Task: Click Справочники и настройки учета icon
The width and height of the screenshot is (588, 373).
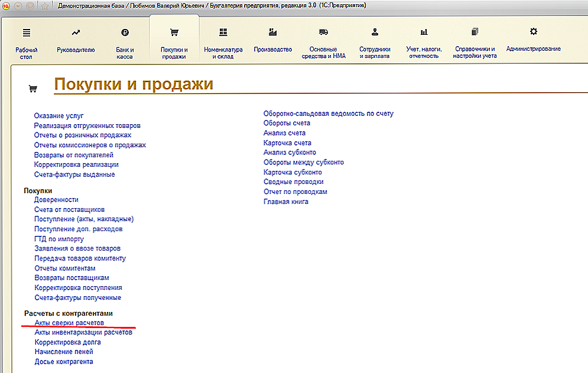Action: [475, 31]
